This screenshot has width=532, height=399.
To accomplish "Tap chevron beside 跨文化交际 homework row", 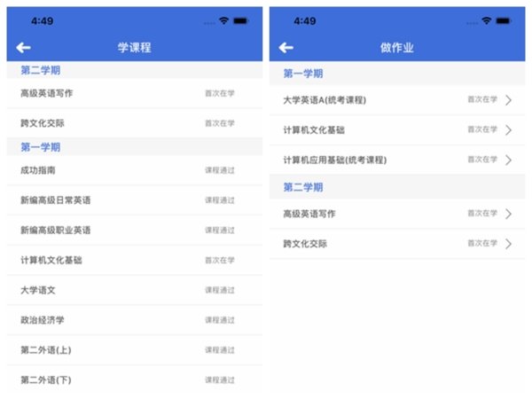I will (508, 244).
